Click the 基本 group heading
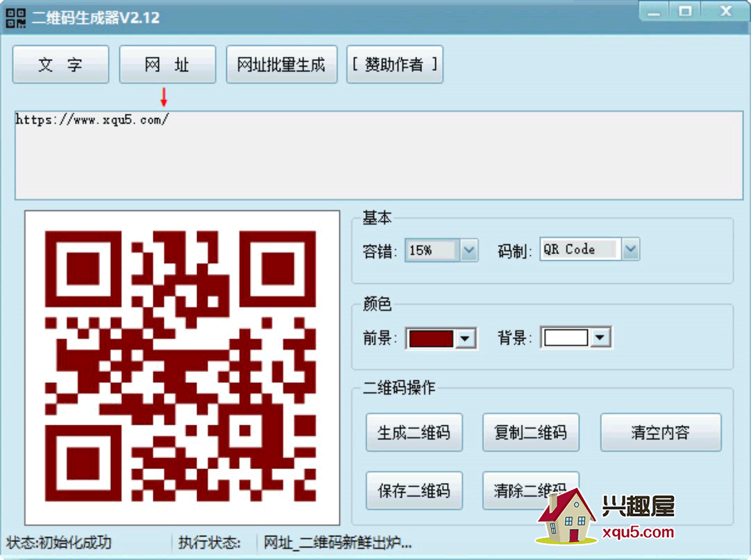Image resolution: width=751 pixels, height=560 pixels. pyautogui.click(x=377, y=218)
